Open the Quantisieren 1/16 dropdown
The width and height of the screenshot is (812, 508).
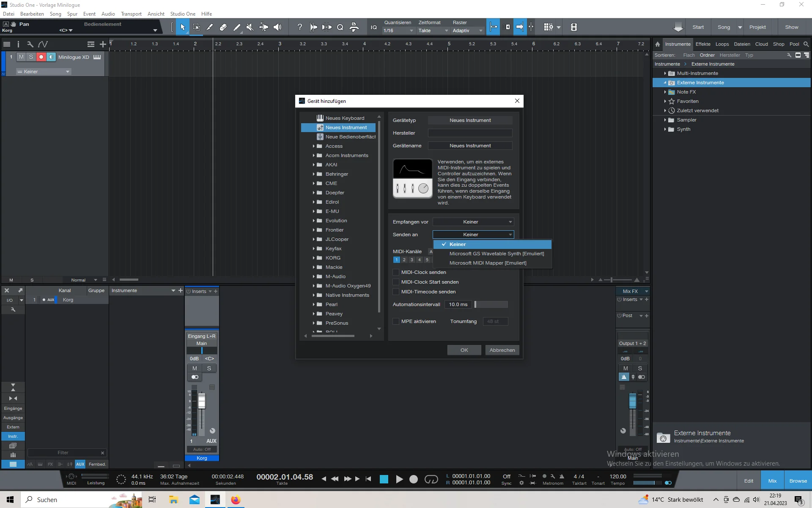[398, 30]
